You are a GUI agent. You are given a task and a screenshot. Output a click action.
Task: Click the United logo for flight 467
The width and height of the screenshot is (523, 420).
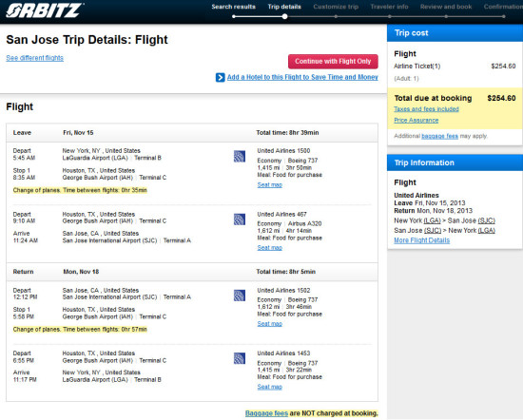(240, 220)
